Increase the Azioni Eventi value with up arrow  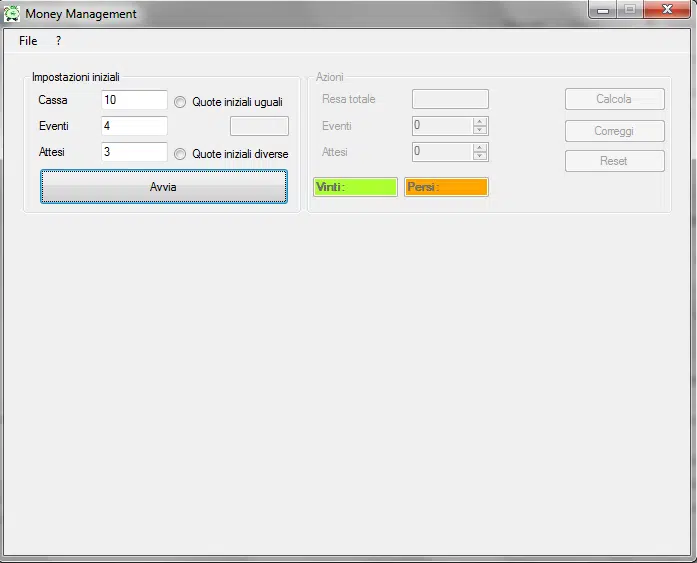pyautogui.click(x=480, y=122)
